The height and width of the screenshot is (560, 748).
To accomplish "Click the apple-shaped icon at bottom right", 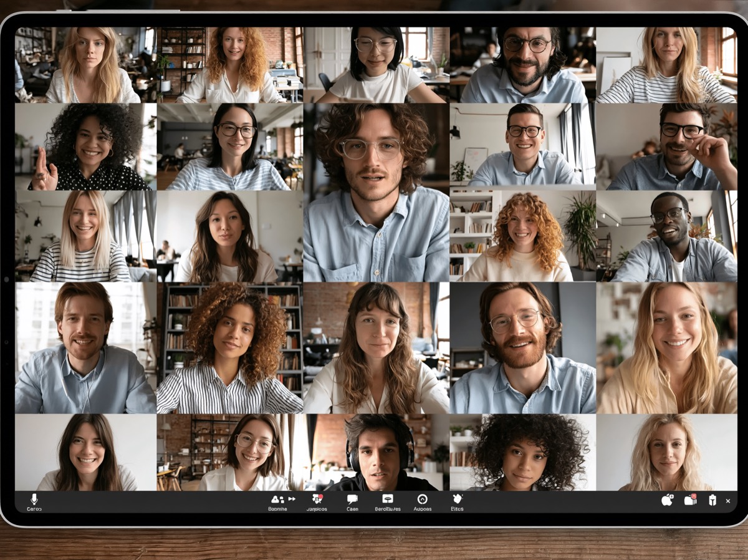I will 667,500.
